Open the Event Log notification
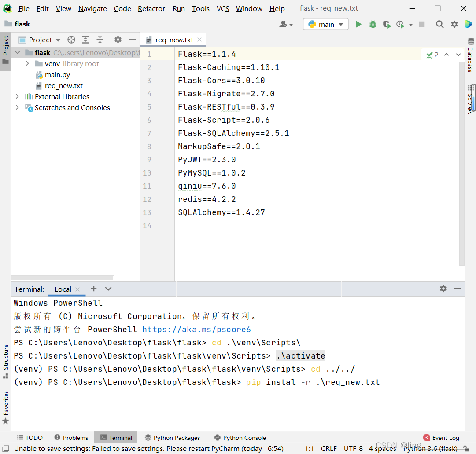This screenshot has height=454, width=476. pos(445,437)
